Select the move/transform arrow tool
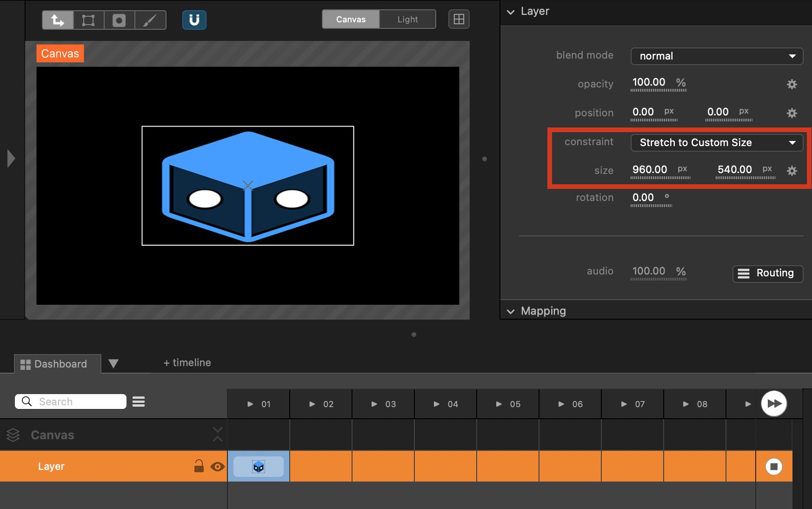The height and width of the screenshot is (509, 812). [x=58, y=20]
